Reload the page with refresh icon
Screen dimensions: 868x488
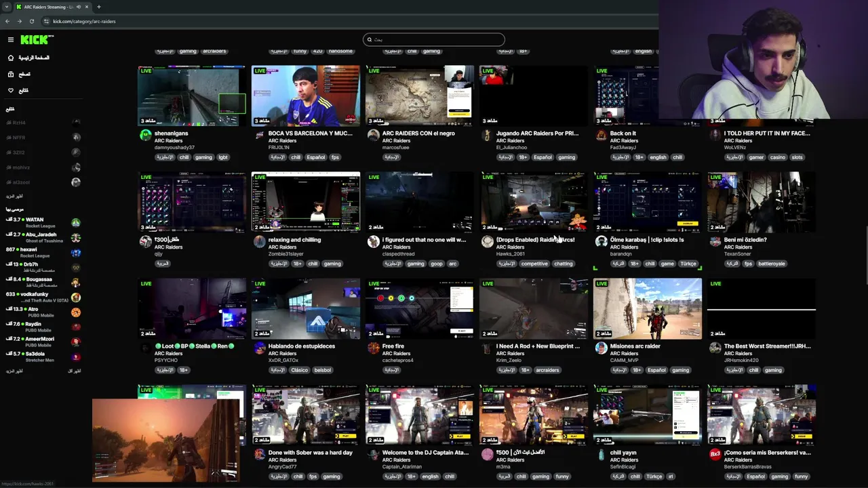click(31, 21)
